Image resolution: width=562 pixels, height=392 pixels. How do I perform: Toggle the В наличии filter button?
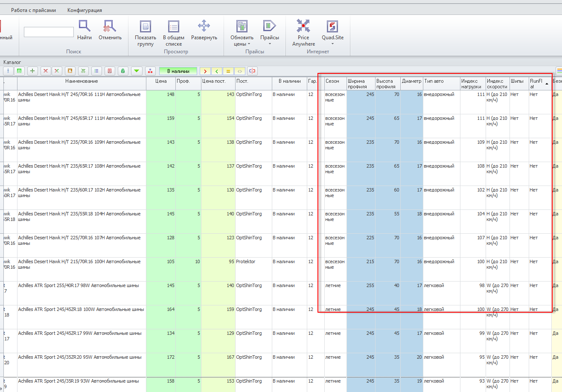pos(178,71)
